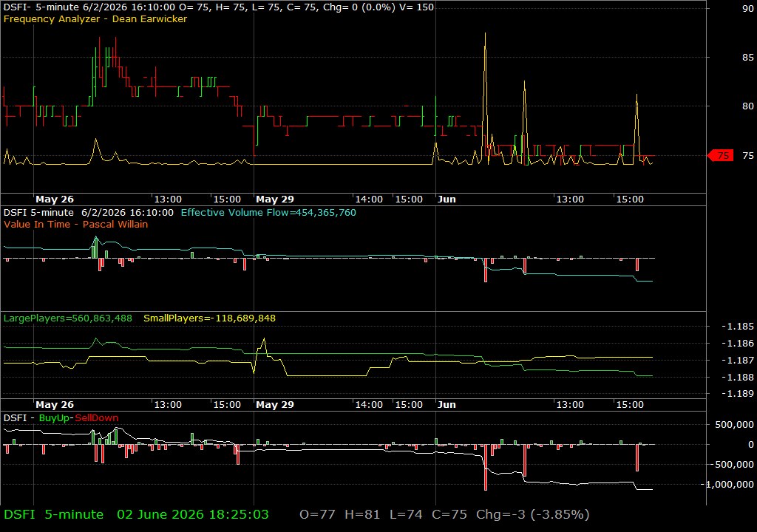Click the Effective Volume Flow=454,365,760 readout
This screenshot has height=532, width=757.
point(268,212)
